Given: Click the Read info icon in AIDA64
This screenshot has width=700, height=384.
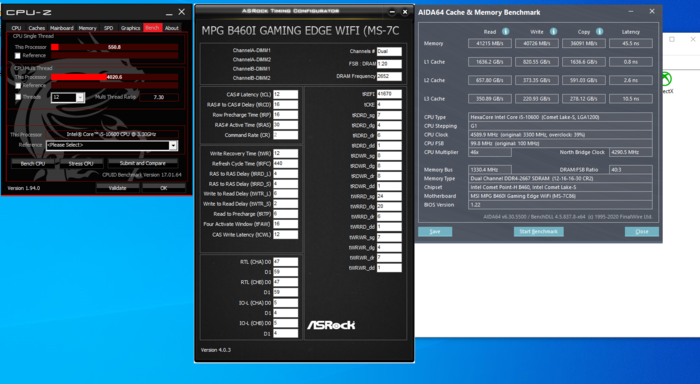Looking at the screenshot, I should (505, 32).
